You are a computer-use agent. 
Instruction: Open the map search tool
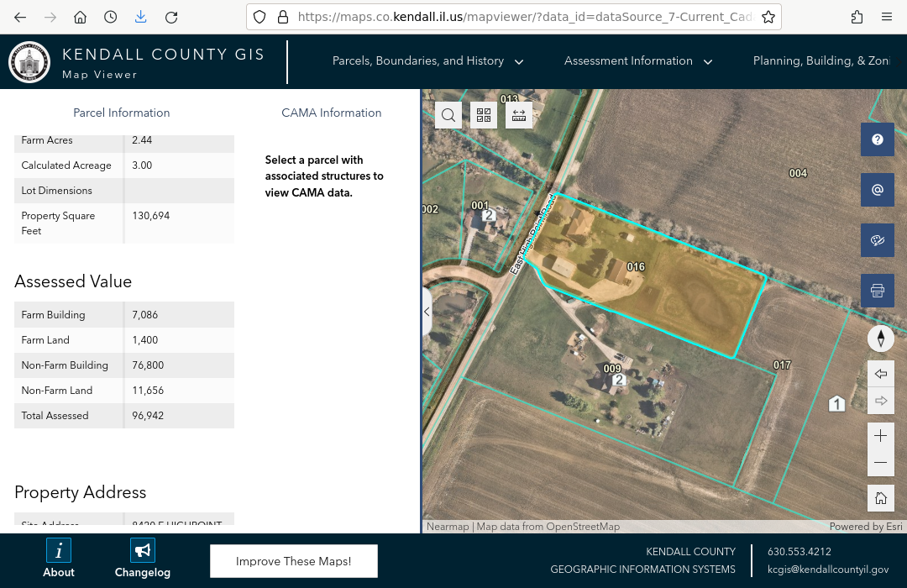(448, 116)
